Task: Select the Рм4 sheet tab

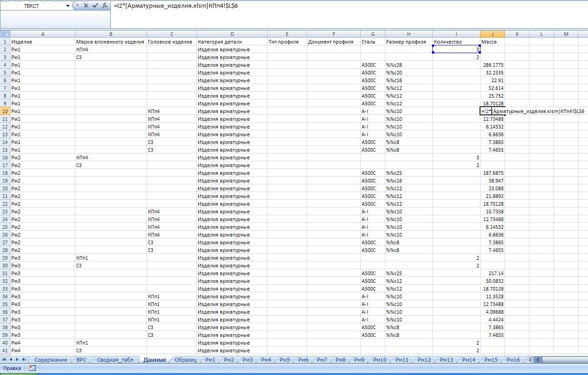Action: point(266,360)
